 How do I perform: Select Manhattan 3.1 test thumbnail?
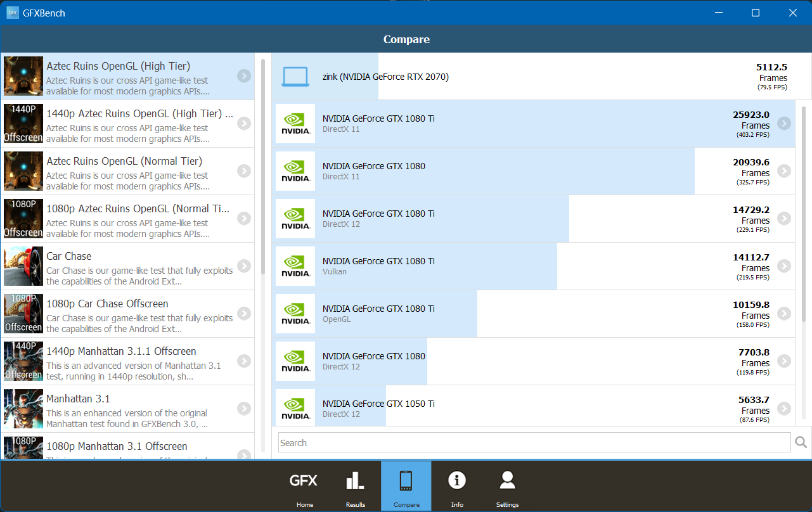coord(23,409)
